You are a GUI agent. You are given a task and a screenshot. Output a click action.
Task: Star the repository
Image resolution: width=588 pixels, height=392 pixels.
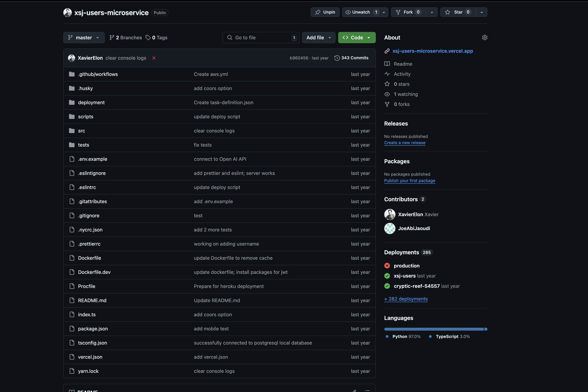[458, 12]
